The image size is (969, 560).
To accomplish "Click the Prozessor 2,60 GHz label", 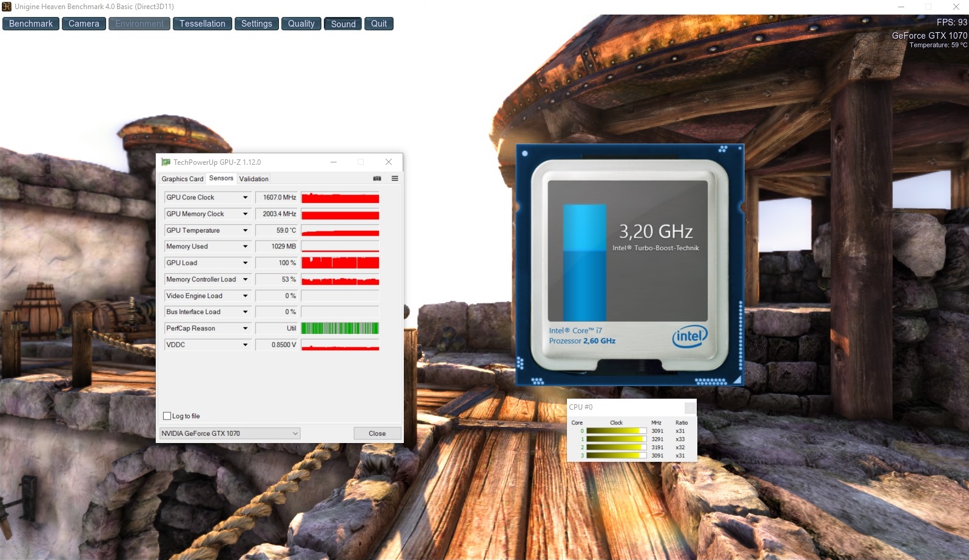I will (582, 341).
